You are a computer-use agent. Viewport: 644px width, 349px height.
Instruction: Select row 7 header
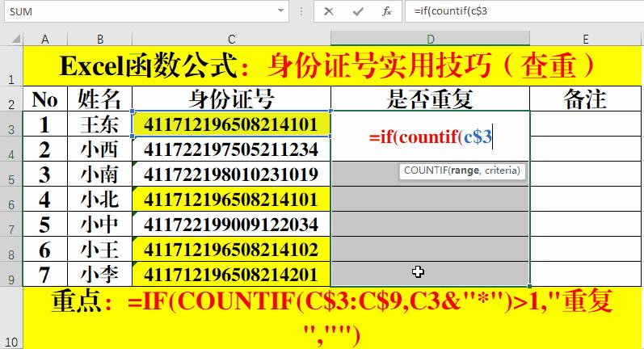11,224
